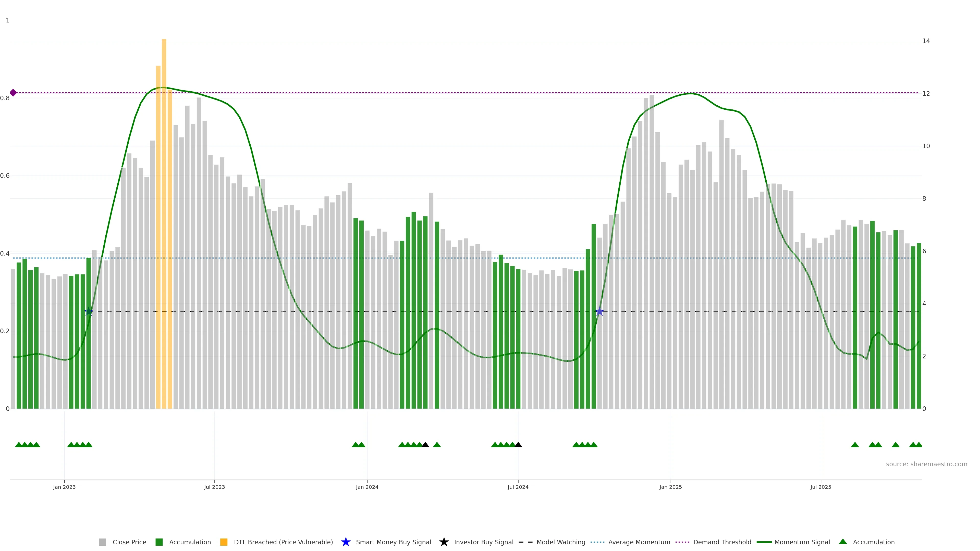Click the blue star near Jan 2023
The width and height of the screenshot is (980, 551).
(89, 312)
